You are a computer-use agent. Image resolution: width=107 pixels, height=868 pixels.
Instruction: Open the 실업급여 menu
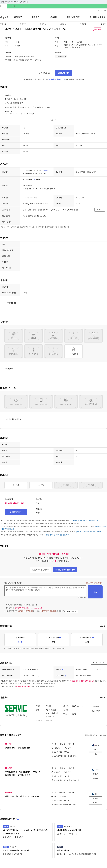point(53,17)
